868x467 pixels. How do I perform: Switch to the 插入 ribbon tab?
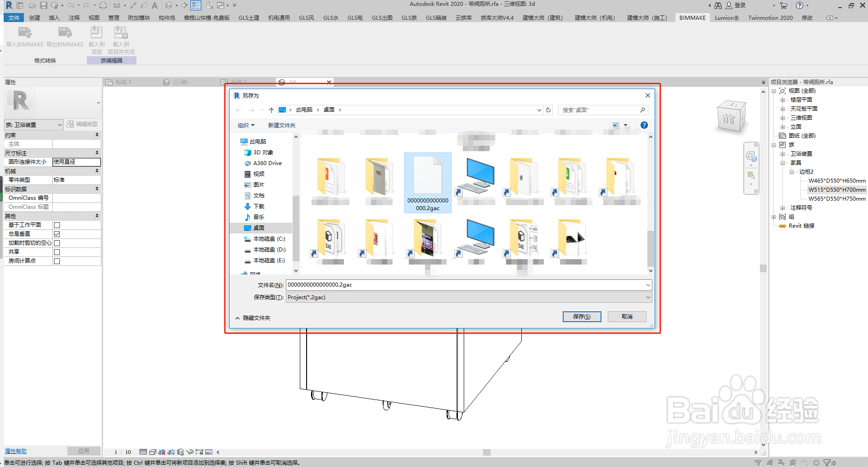point(54,18)
